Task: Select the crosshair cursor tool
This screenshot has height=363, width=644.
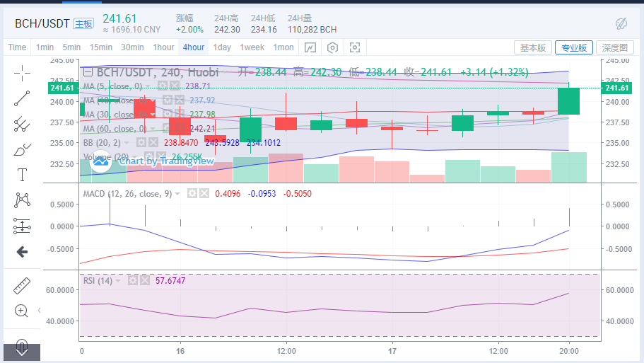Action: pyautogui.click(x=22, y=73)
